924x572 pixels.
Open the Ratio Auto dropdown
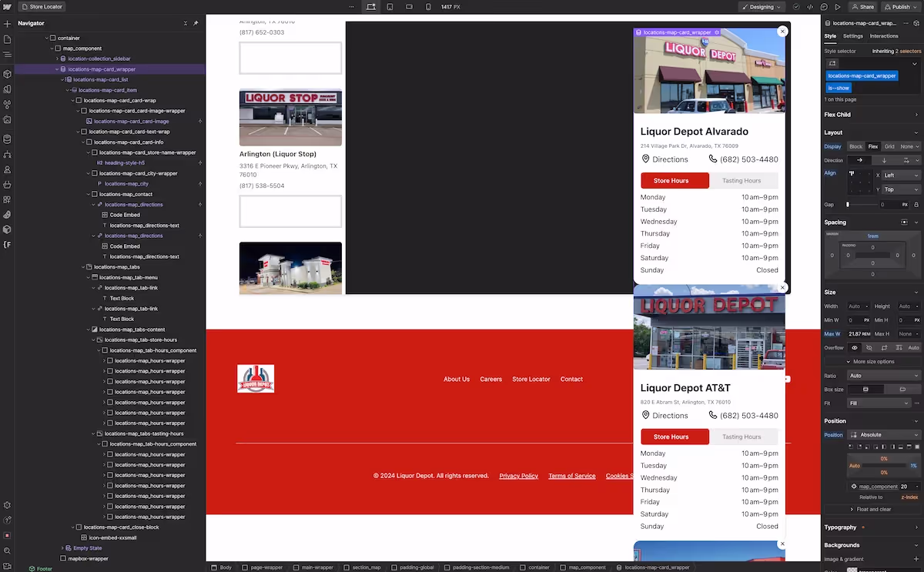884,376
